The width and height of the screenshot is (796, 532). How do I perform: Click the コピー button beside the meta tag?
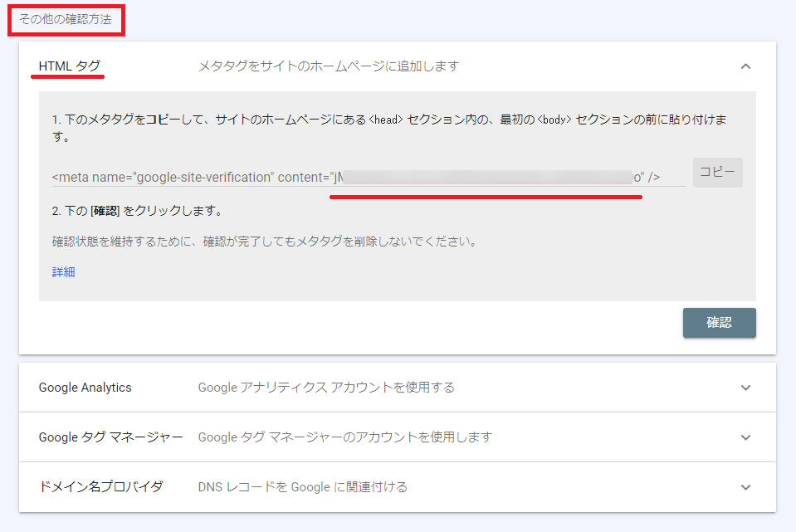click(x=717, y=173)
